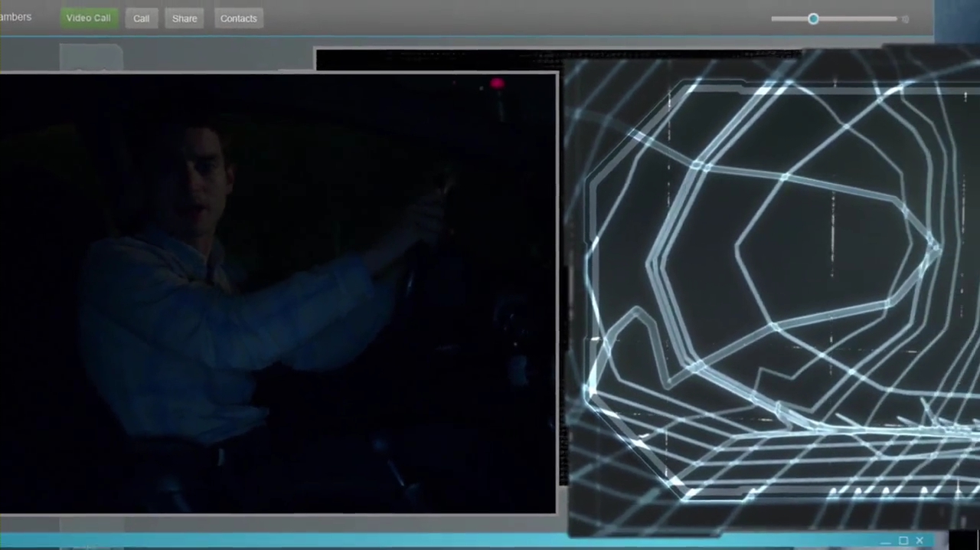Start a call with the green Video Call button
The image size is (980, 550).
tap(88, 18)
